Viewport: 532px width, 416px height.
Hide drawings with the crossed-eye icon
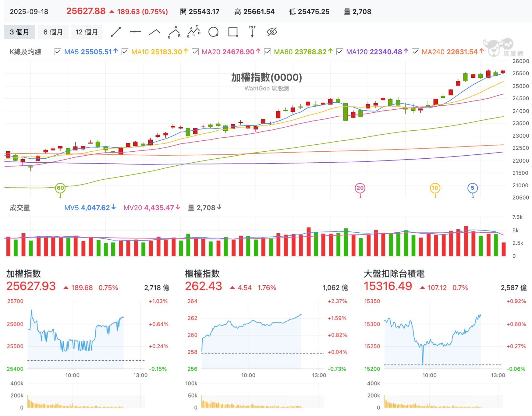pyautogui.click(x=272, y=32)
